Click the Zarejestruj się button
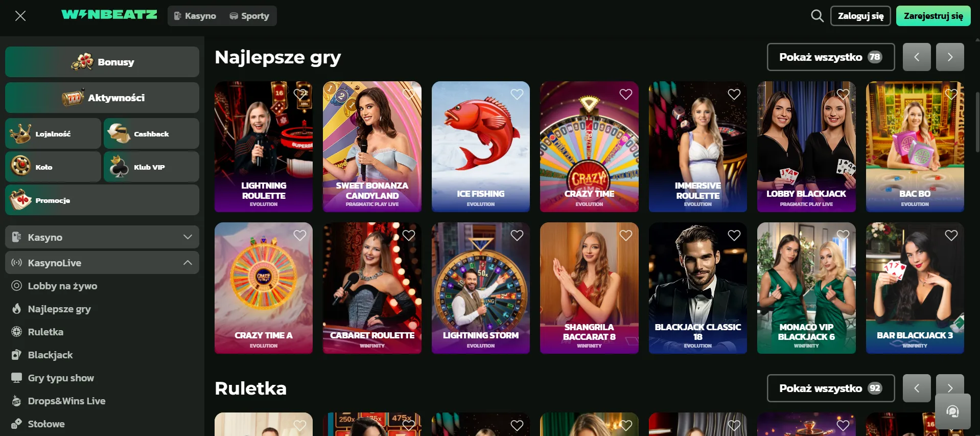The width and height of the screenshot is (980, 436). pyautogui.click(x=933, y=16)
